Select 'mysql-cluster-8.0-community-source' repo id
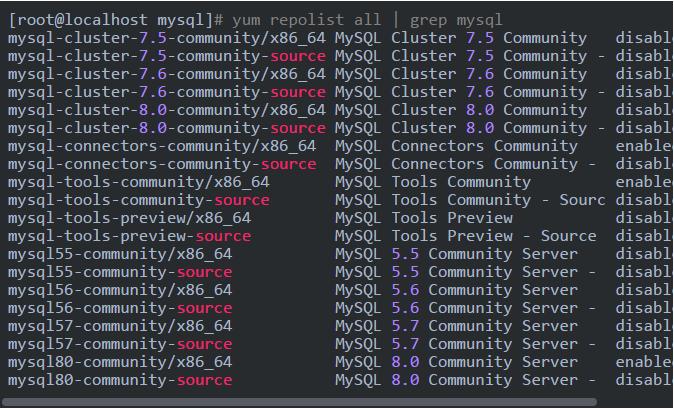 point(167,128)
